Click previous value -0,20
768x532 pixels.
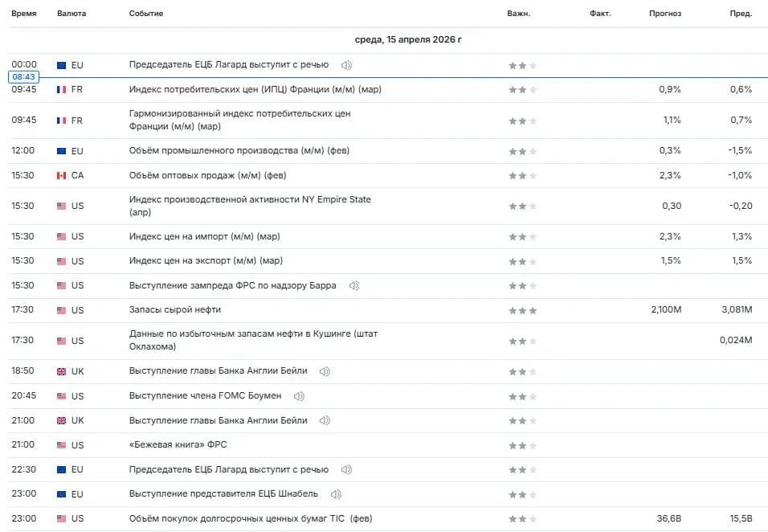click(741, 206)
